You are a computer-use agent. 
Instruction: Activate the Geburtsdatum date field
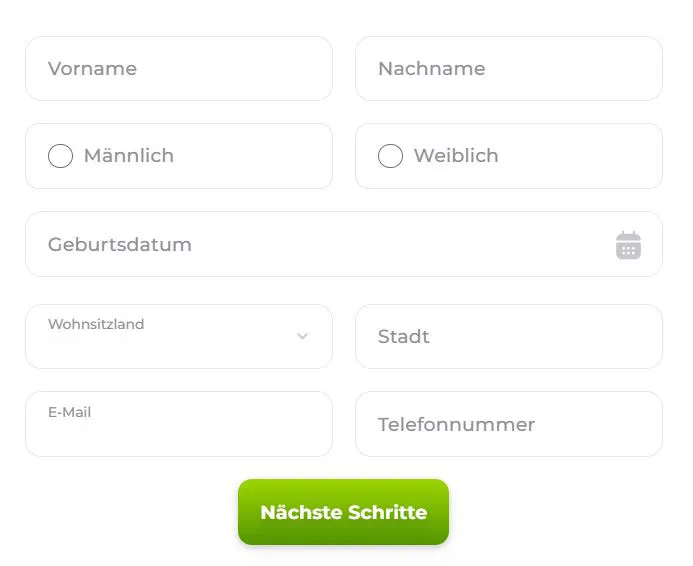coord(344,244)
